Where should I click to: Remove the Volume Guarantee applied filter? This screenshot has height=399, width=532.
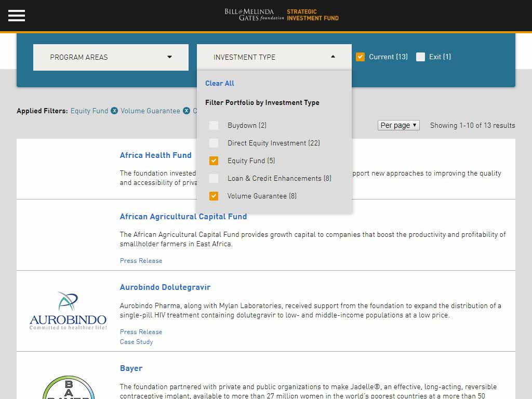(186, 111)
